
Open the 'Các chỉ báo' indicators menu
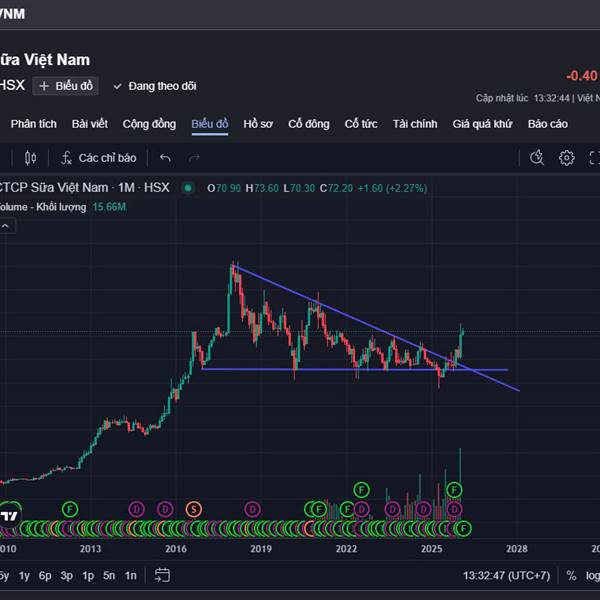[x=99, y=158]
